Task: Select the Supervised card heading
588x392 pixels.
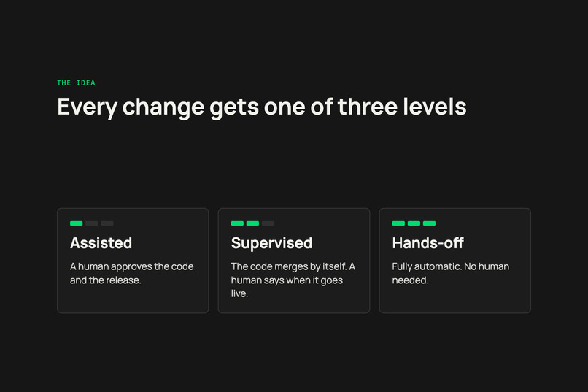Action: point(271,244)
